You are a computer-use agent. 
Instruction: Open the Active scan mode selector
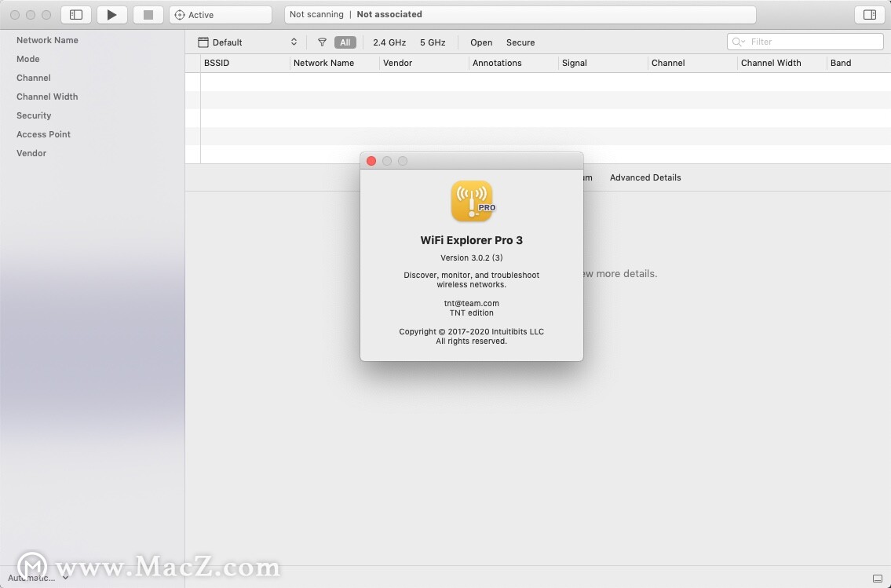tap(221, 15)
